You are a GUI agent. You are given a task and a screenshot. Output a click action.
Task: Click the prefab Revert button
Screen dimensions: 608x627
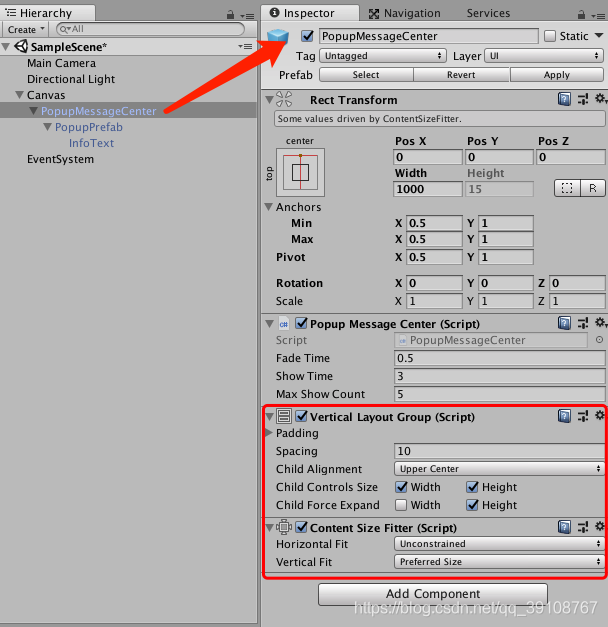point(461,75)
